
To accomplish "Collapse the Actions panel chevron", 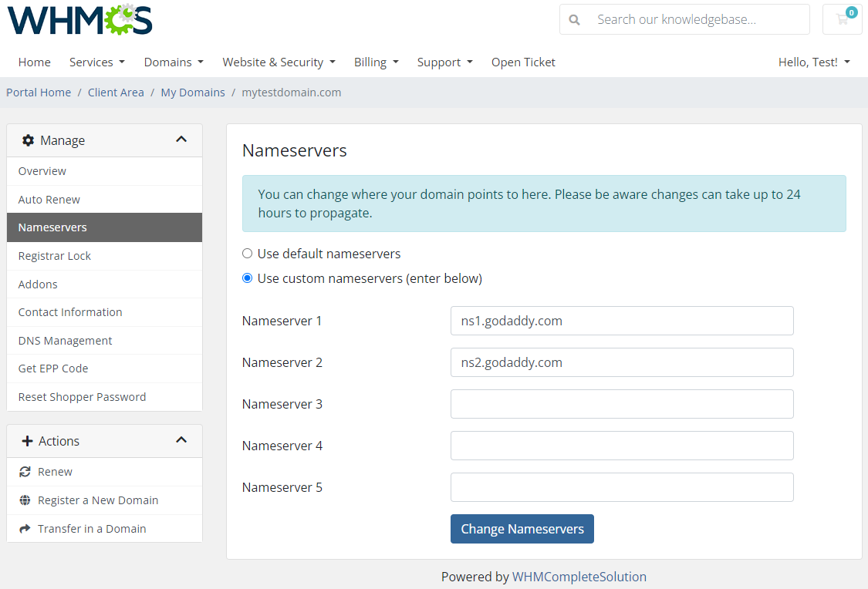I will 181,440.
